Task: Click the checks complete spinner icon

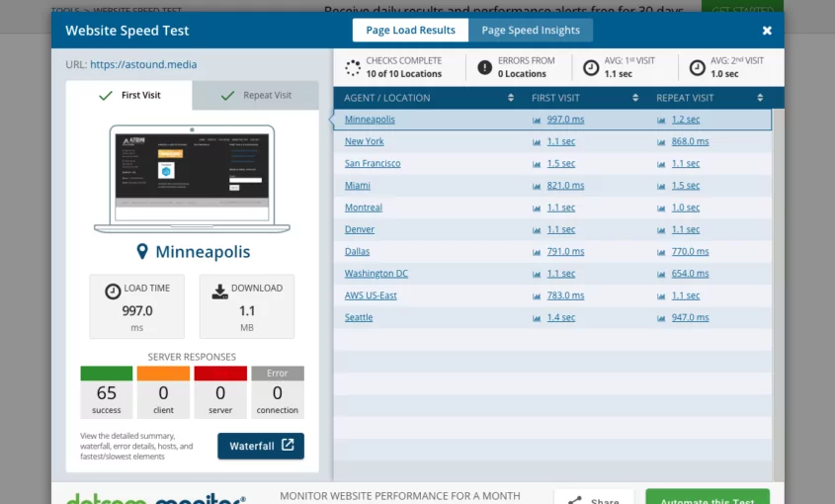Action: click(353, 67)
